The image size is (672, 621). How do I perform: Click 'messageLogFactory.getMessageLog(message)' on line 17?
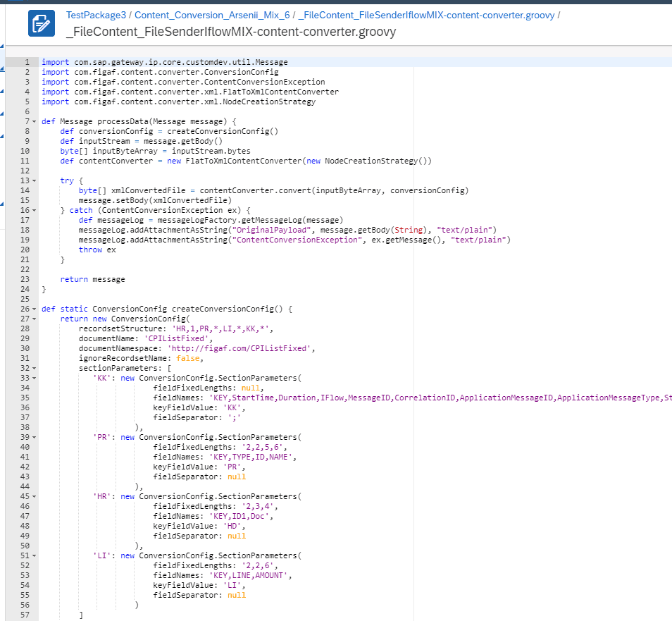250,220
